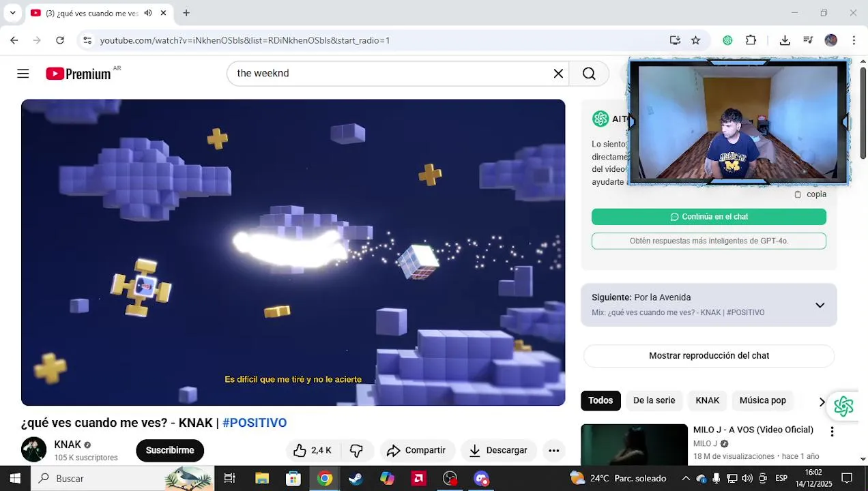Open the Chrome profile avatar
Screen dimensions: 868x491
click(x=830, y=40)
